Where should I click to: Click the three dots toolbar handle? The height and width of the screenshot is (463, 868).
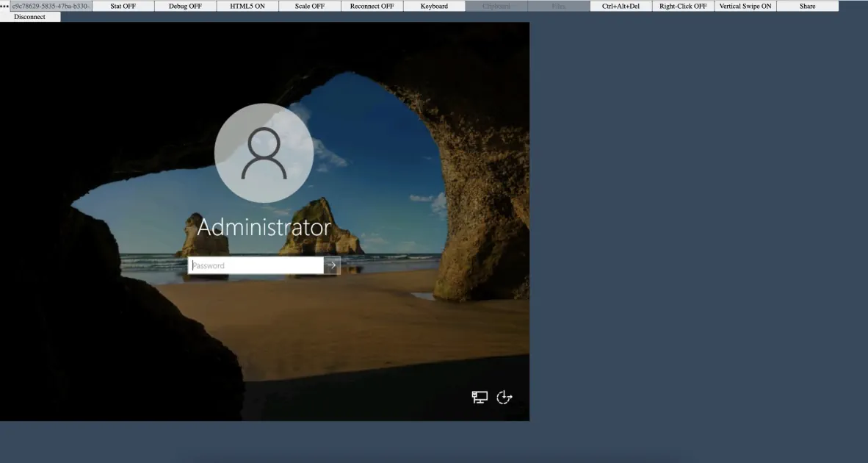4,6
